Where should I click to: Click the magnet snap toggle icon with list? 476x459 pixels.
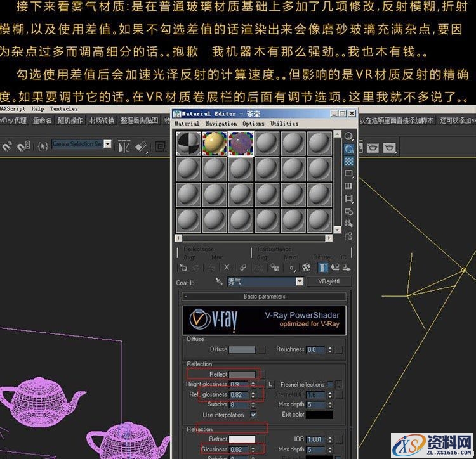tap(23, 146)
